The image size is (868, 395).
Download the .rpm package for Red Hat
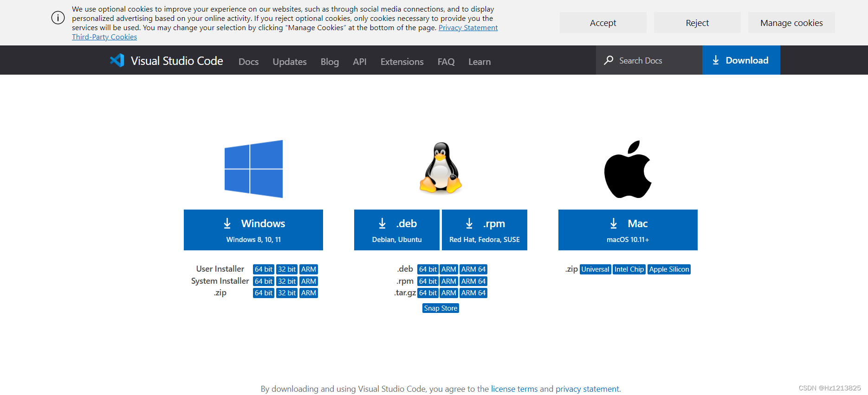(485, 230)
